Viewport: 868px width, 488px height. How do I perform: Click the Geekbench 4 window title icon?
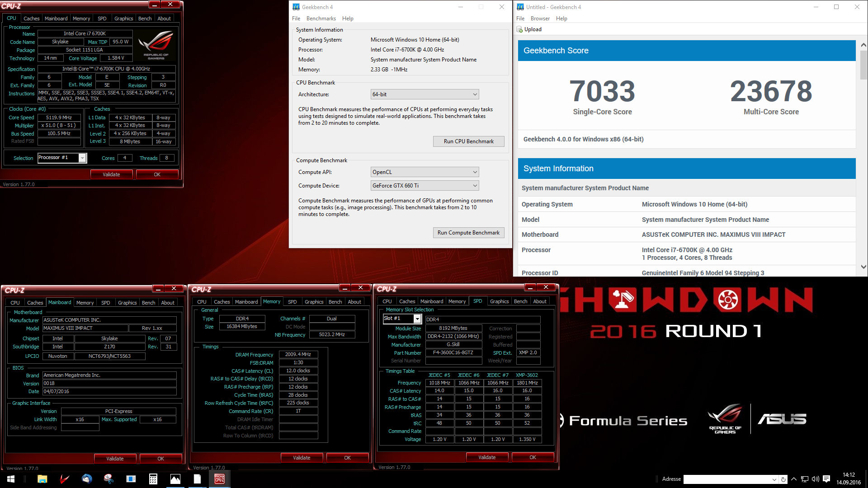296,7
